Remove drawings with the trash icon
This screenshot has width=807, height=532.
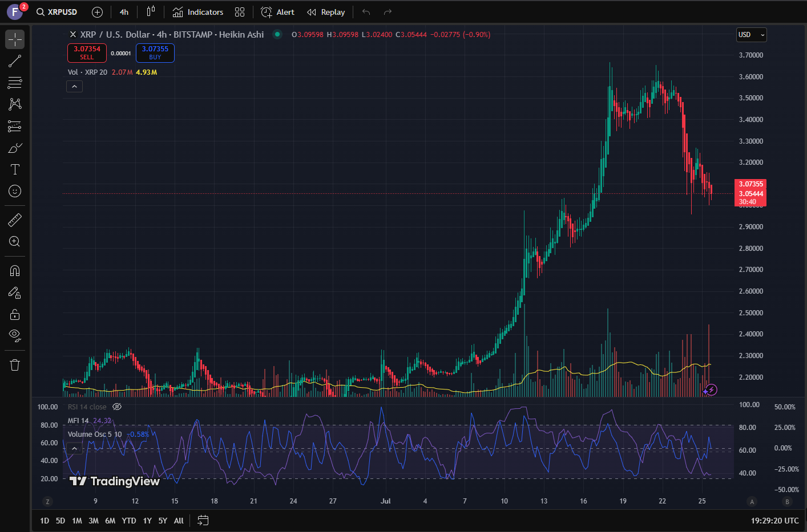pos(15,365)
